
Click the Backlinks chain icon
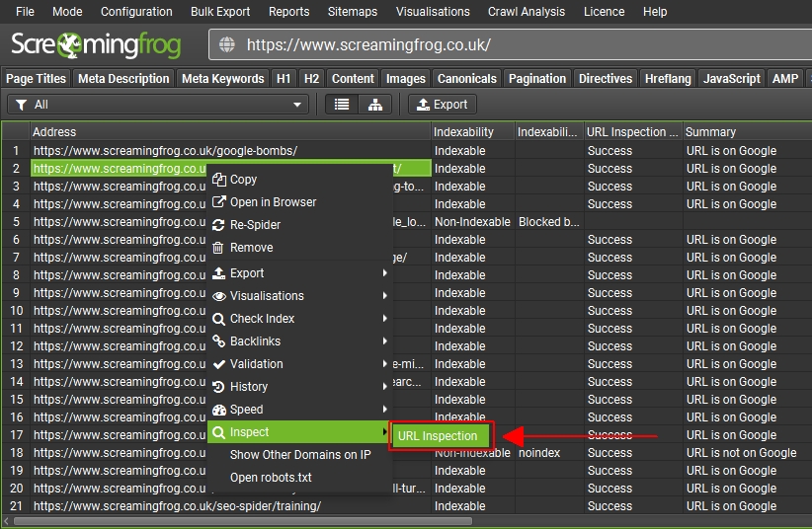point(218,341)
